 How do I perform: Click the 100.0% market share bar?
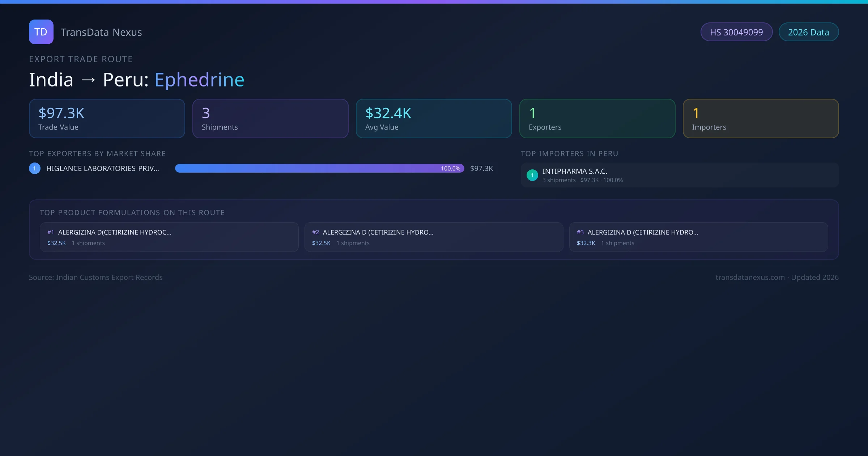319,168
